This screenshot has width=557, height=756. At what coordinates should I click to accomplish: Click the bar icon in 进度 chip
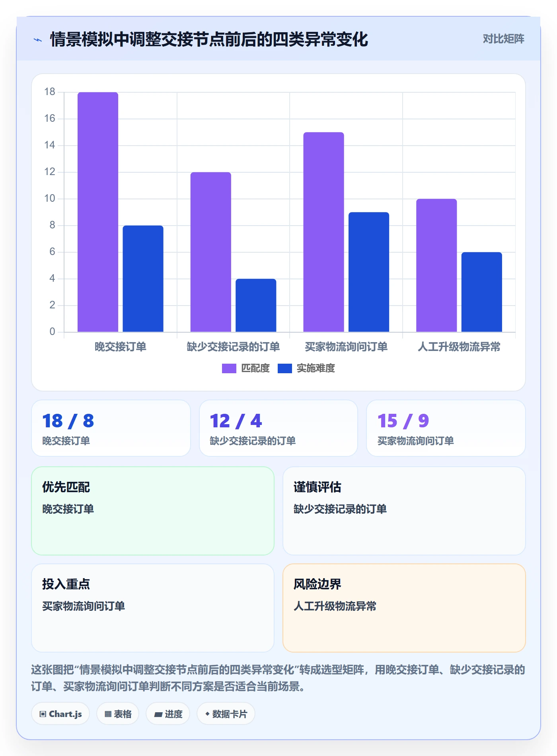158,715
